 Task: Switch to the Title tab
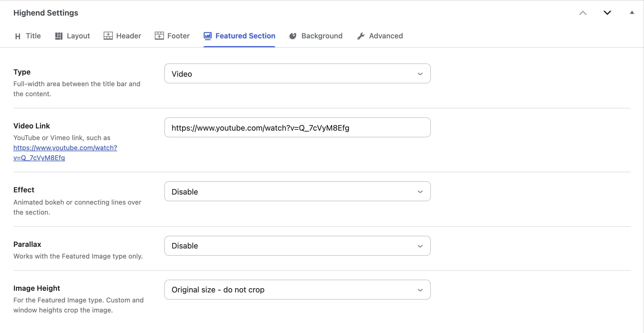click(x=28, y=36)
